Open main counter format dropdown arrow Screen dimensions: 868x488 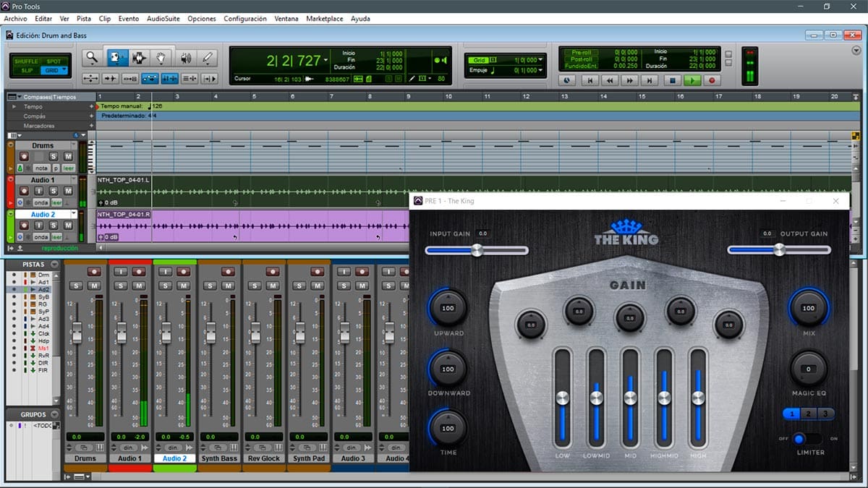tap(325, 60)
